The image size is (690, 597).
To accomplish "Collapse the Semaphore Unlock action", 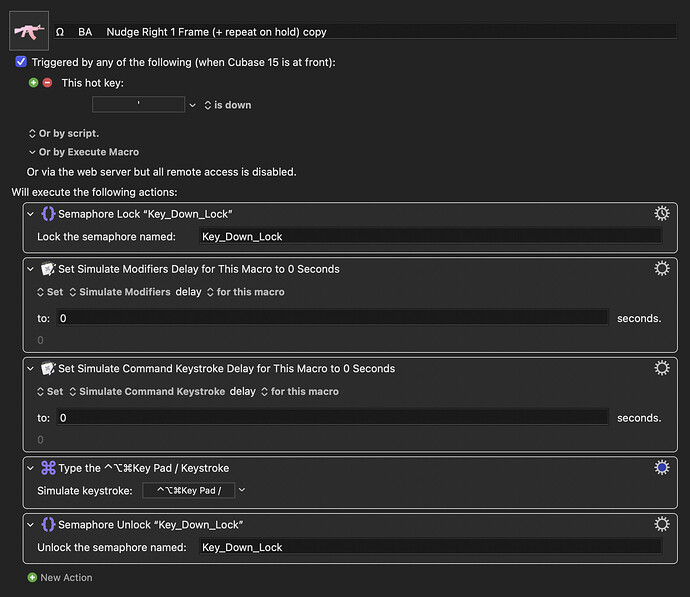I will point(30,525).
